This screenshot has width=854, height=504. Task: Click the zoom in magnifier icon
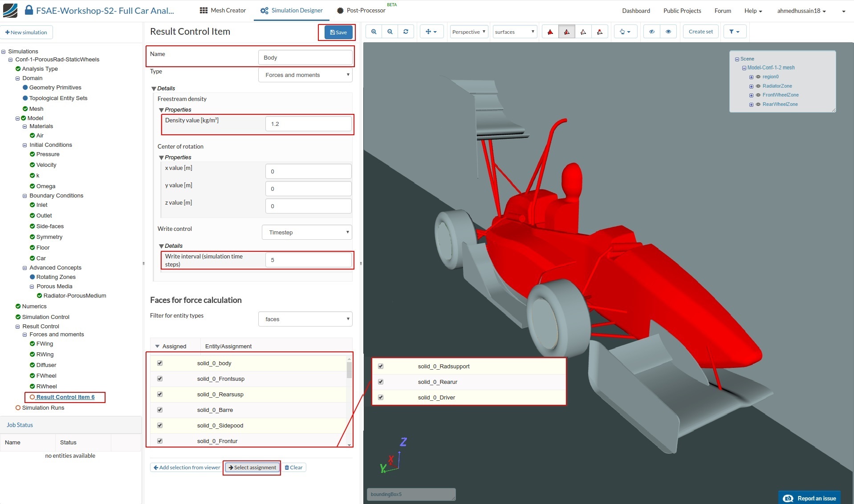click(x=374, y=32)
